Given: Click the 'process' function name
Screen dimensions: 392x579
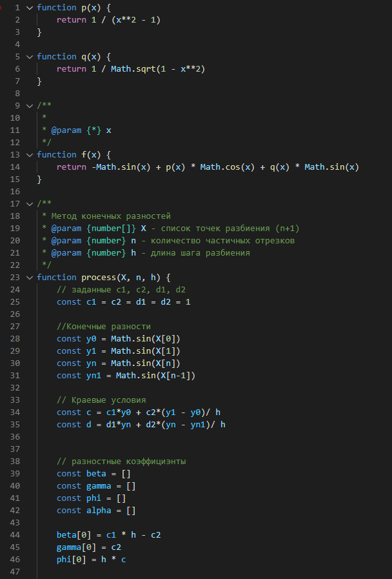Looking at the screenshot, I should (99, 278).
